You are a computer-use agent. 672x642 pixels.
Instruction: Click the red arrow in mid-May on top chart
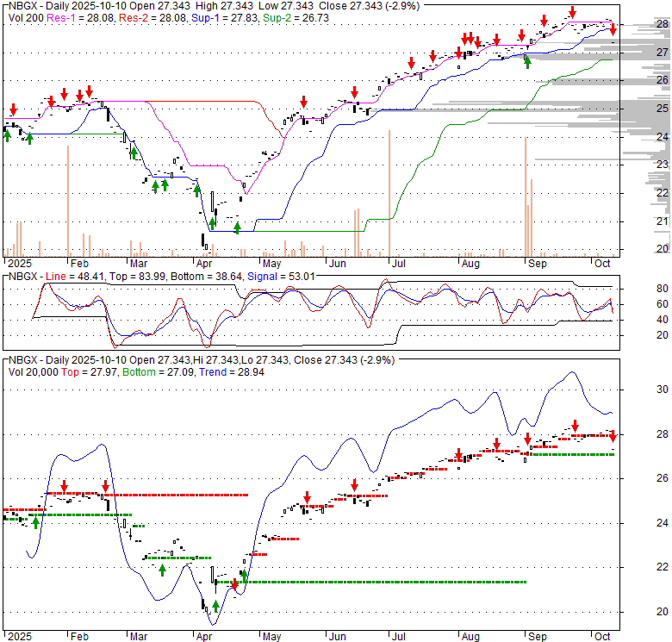302,100
